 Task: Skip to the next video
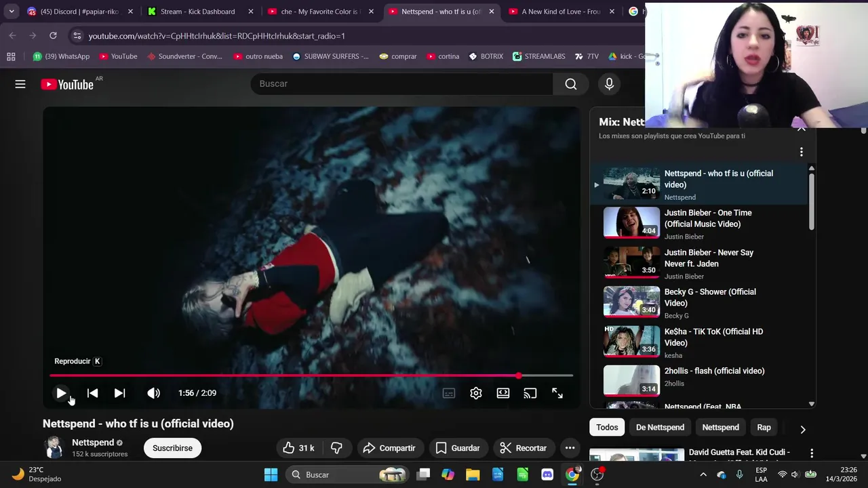coord(119,393)
